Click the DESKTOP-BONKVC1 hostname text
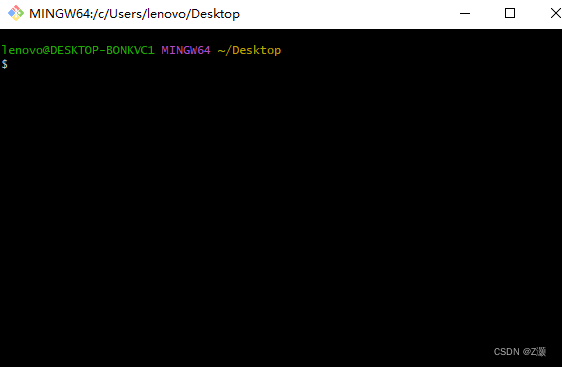 tap(102, 50)
